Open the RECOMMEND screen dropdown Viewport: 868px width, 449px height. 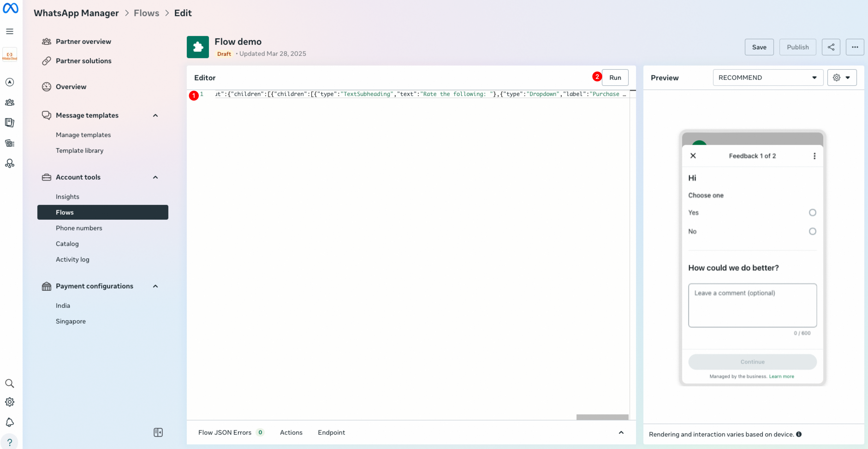click(x=768, y=78)
